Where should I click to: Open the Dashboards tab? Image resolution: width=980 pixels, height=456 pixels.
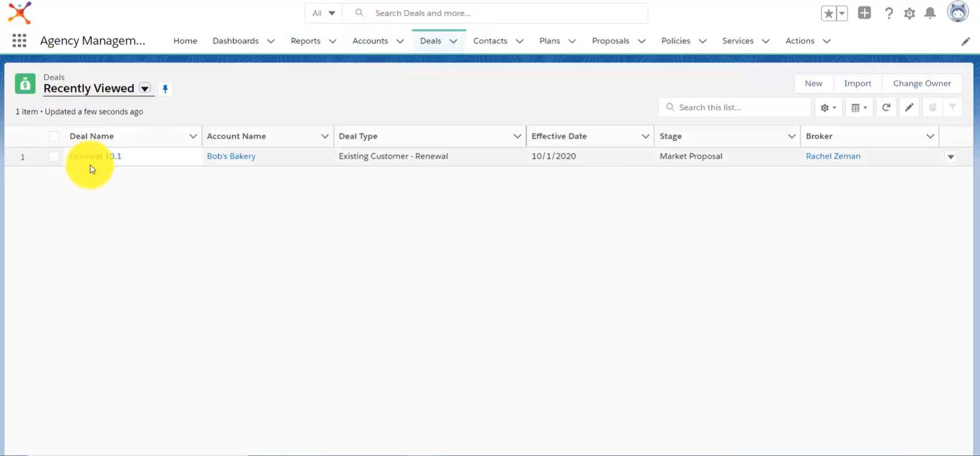[235, 41]
